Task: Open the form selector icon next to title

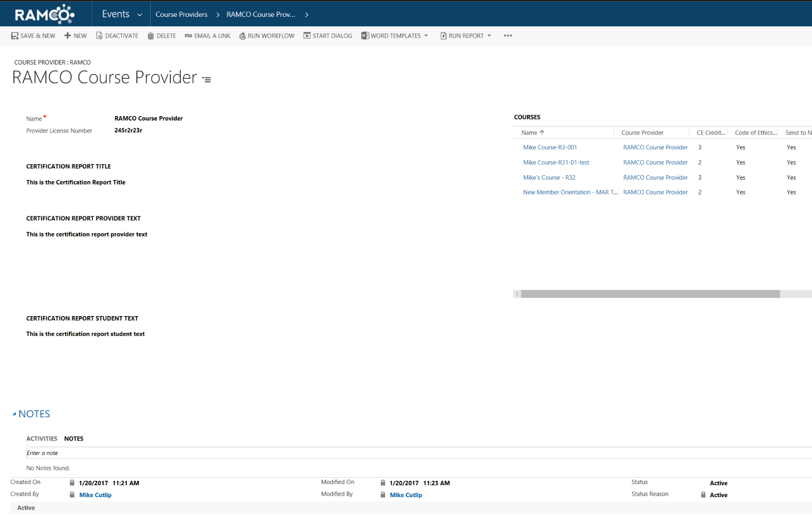Action: 207,79
